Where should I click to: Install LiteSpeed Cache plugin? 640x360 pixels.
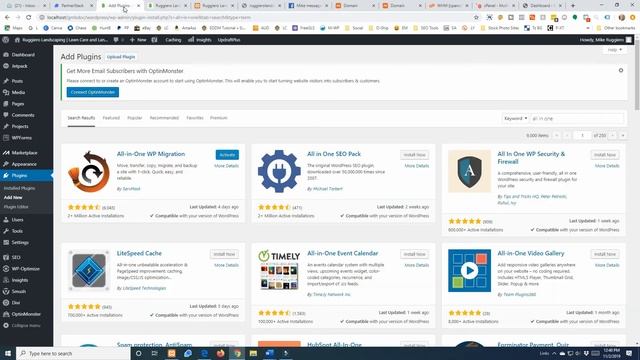click(224, 254)
